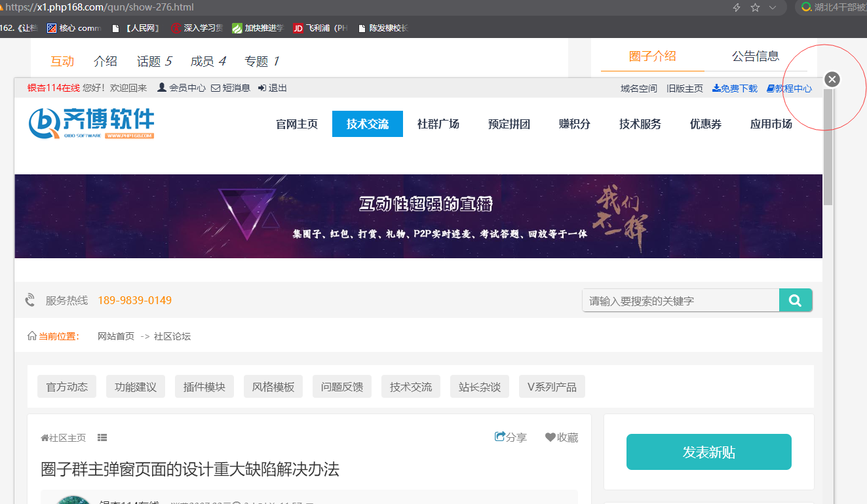Viewport: 867px width, 504px height.
Task: Close the popup with the X icon
Action: (832, 79)
